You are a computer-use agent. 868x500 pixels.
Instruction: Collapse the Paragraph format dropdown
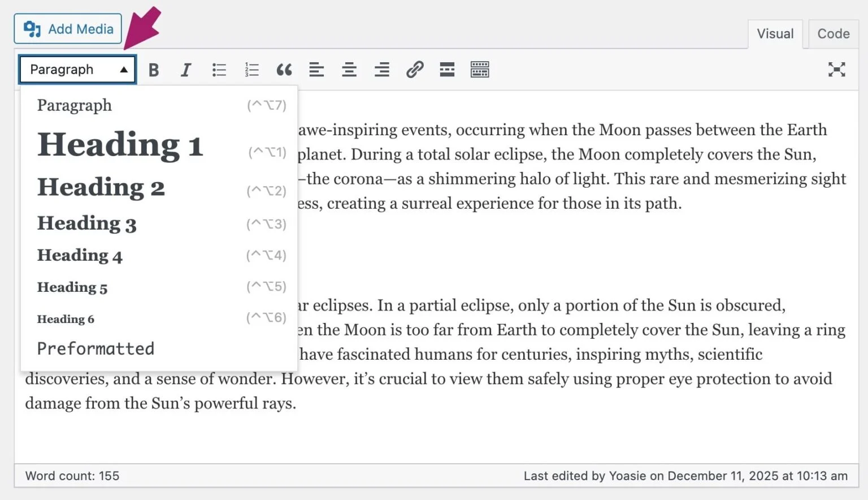pyautogui.click(x=77, y=69)
